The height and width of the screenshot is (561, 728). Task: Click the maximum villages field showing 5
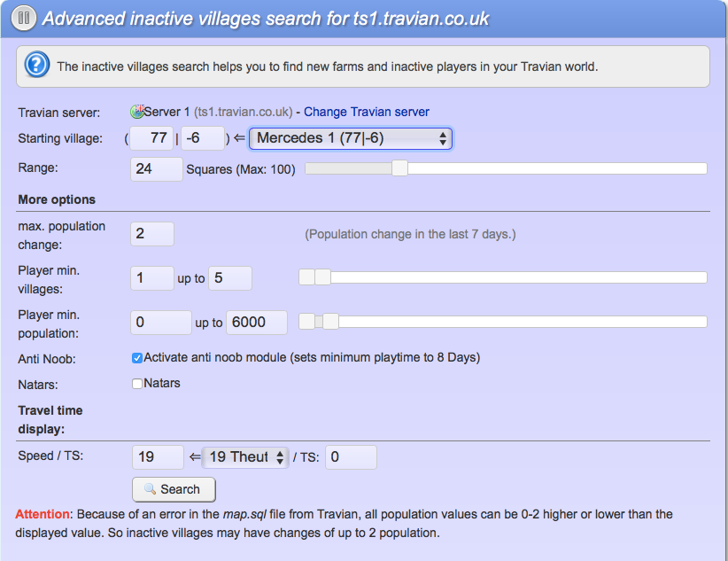click(230, 278)
